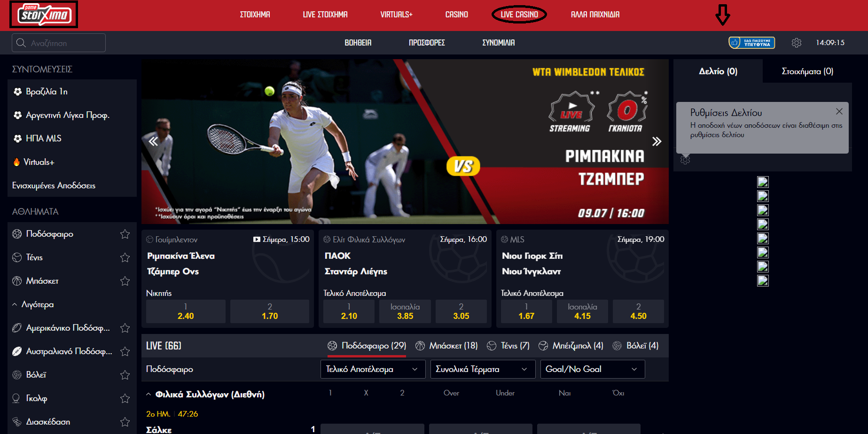Favorite Ποδόσφαιρο with star toggle
The width and height of the screenshot is (868, 434).
(125, 234)
